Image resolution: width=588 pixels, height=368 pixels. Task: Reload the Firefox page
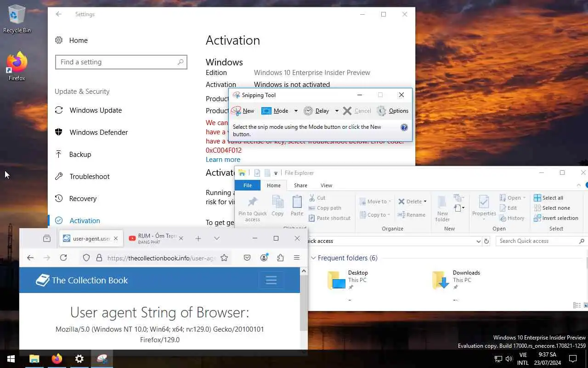[x=63, y=258]
